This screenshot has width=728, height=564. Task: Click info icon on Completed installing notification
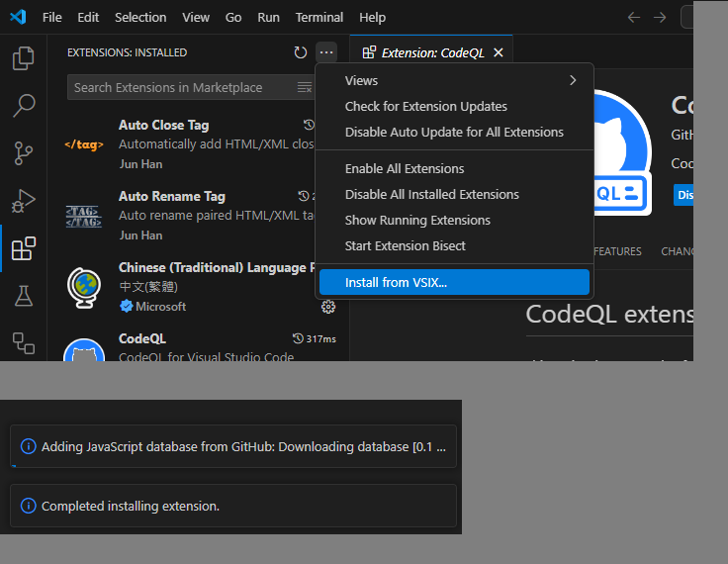(29, 506)
